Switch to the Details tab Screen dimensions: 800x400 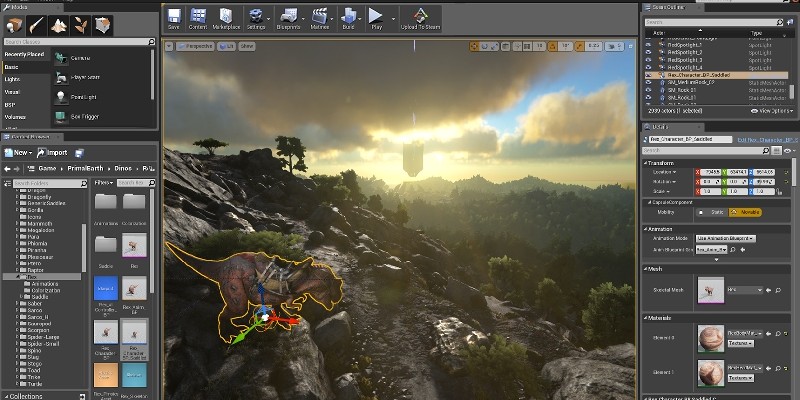pos(672,127)
